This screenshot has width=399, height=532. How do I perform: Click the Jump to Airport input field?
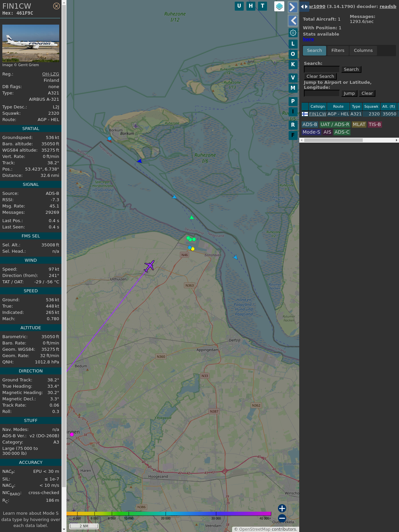tap(322, 93)
